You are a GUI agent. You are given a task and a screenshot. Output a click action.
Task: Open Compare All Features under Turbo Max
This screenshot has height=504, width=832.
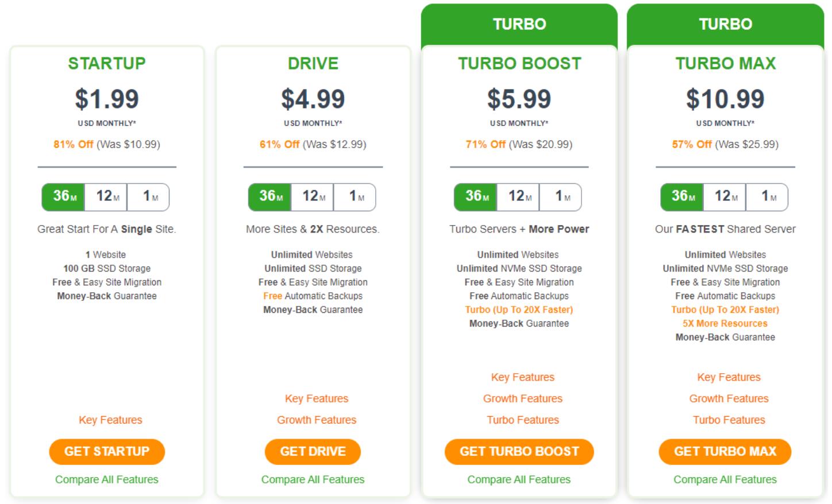[725, 480]
